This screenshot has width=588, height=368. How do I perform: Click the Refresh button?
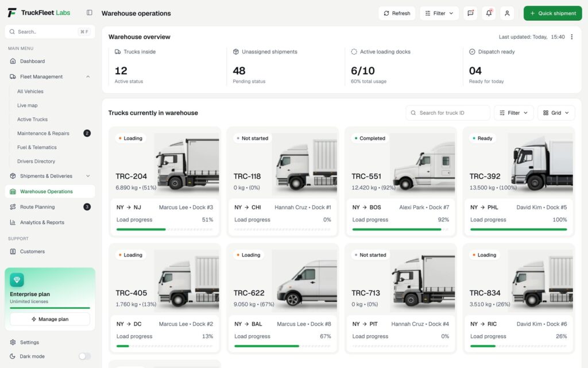pyautogui.click(x=397, y=13)
